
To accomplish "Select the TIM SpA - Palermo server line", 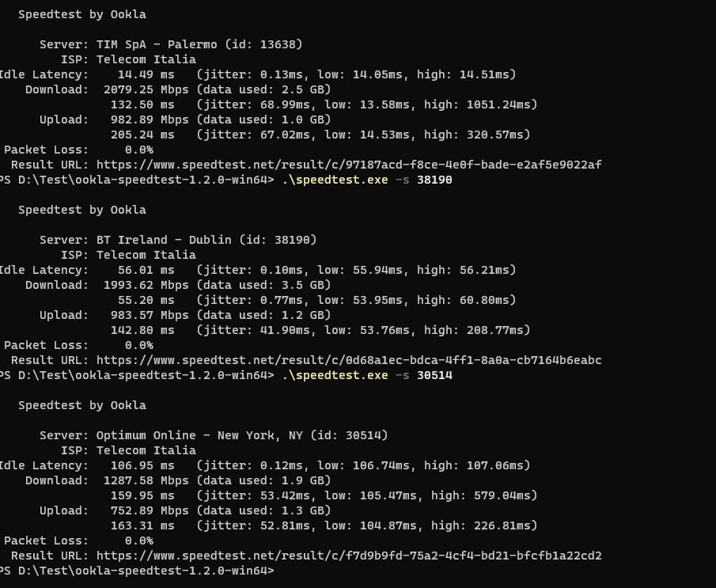I will click(199, 44).
